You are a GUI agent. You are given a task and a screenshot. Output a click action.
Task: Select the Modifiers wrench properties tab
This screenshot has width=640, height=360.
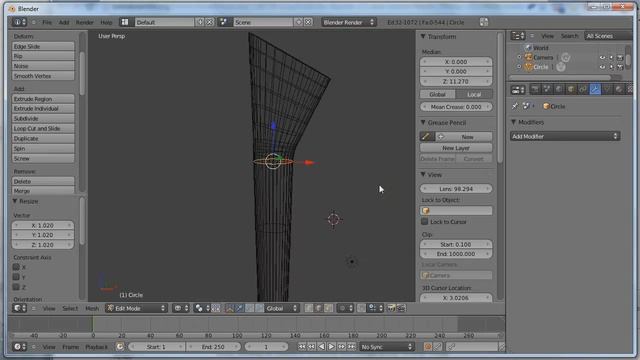coord(595,89)
